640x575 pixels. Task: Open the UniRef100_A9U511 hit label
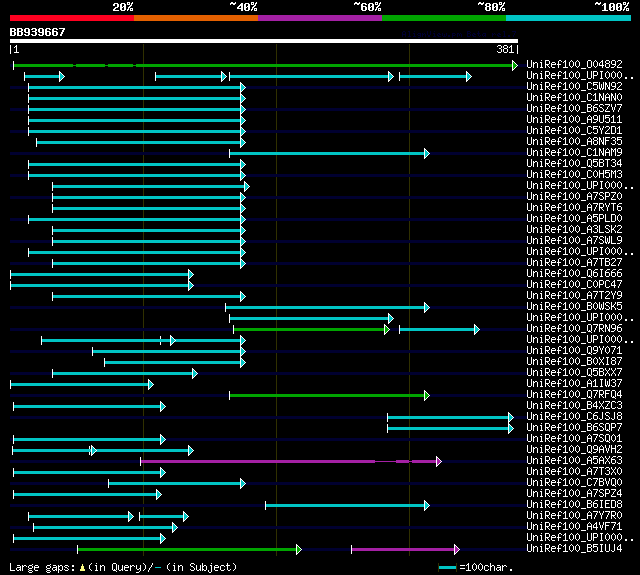(574, 120)
